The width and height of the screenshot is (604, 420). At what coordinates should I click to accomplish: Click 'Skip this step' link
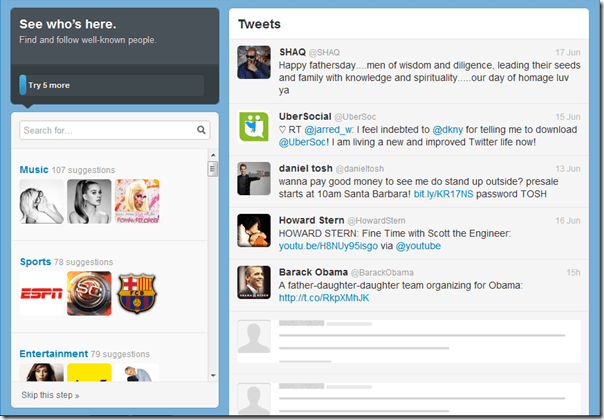coord(50,395)
